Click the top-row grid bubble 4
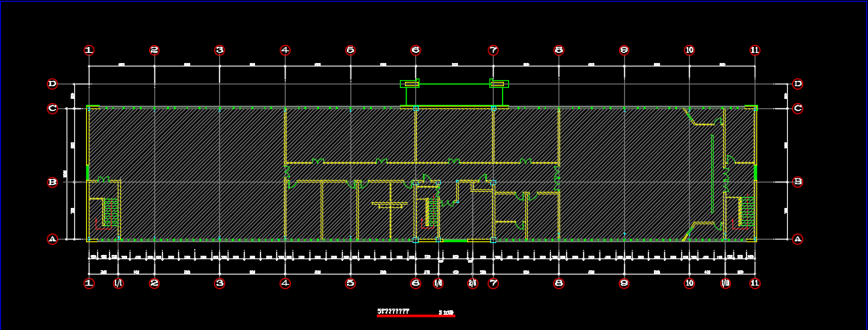 pos(285,50)
